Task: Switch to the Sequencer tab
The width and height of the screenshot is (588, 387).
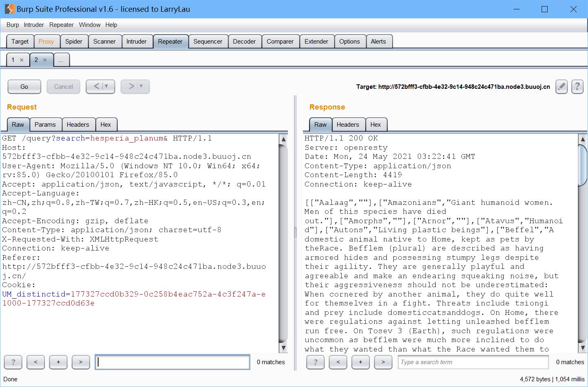Action: [x=208, y=42]
